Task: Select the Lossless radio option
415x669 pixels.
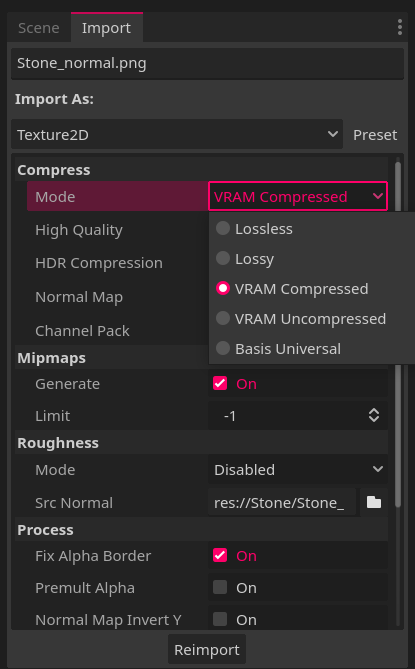Action: [254, 229]
